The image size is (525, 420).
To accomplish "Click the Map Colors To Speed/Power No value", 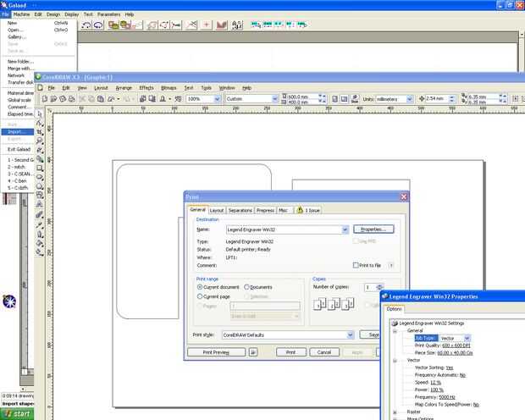I will pos(476,404).
